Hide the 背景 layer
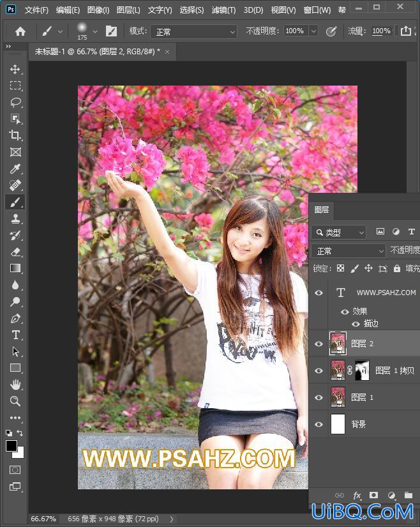Image resolution: width=420 pixels, height=527 pixels. pyautogui.click(x=319, y=425)
